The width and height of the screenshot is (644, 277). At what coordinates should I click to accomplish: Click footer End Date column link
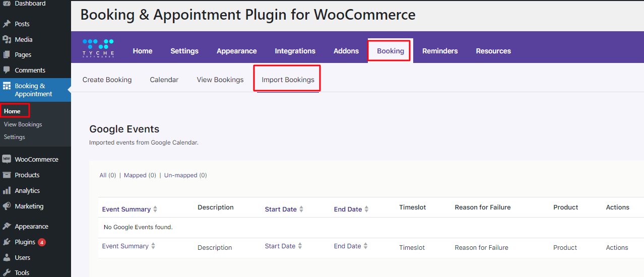click(x=348, y=246)
